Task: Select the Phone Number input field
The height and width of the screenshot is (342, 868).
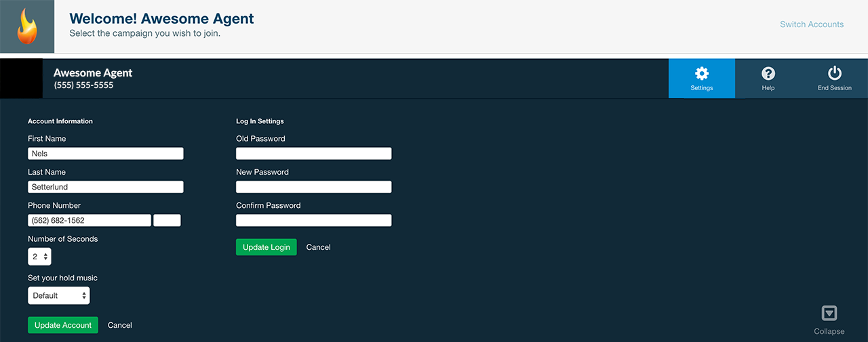Action: coord(90,220)
